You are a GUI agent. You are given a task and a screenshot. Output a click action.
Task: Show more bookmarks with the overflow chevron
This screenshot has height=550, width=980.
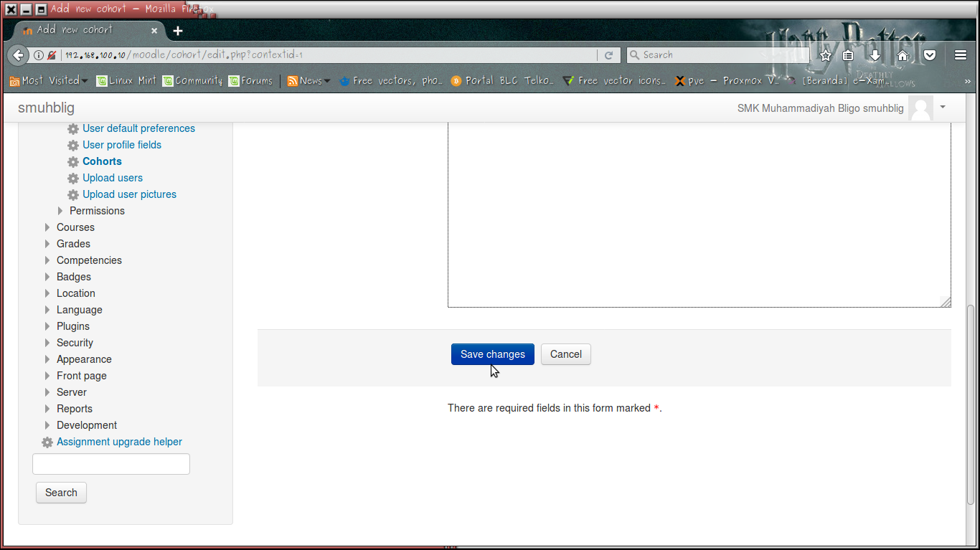tap(967, 81)
